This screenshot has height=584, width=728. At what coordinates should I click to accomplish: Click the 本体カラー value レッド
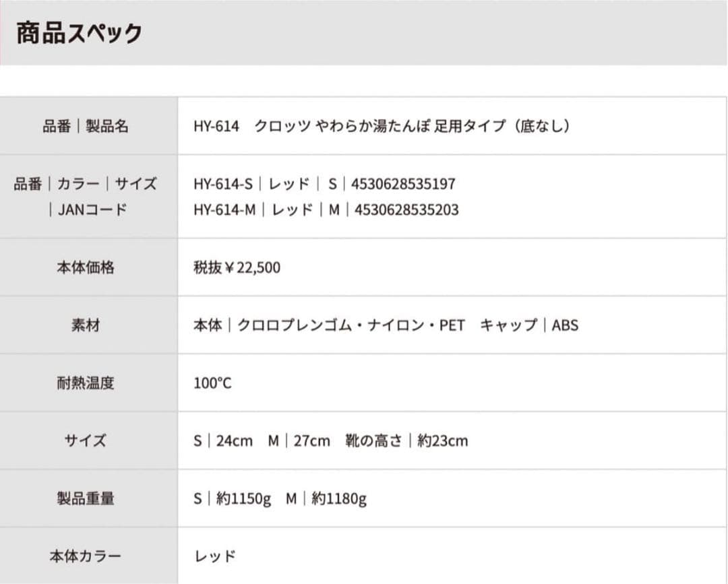pos(215,556)
